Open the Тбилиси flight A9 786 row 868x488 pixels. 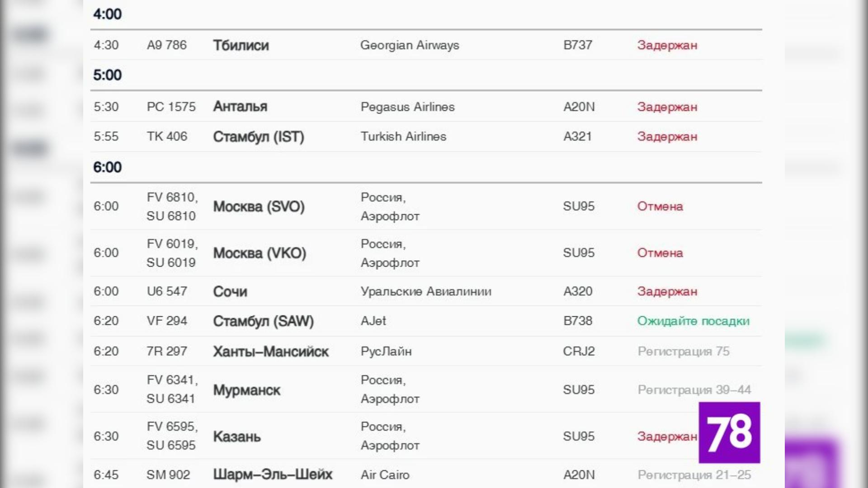click(241, 45)
